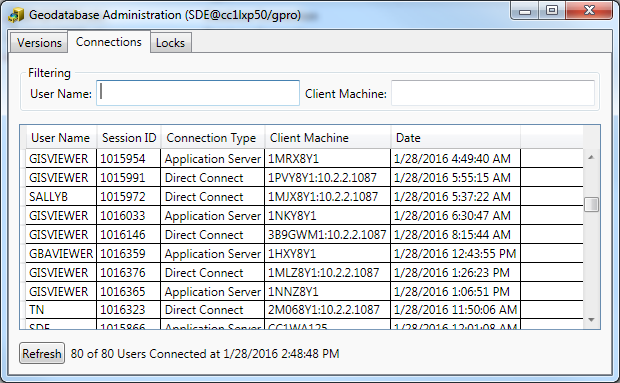Select SALLYB user name cell
The height and width of the screenshot is (383, 620).
pyautogui.click(x=61, y=196)
